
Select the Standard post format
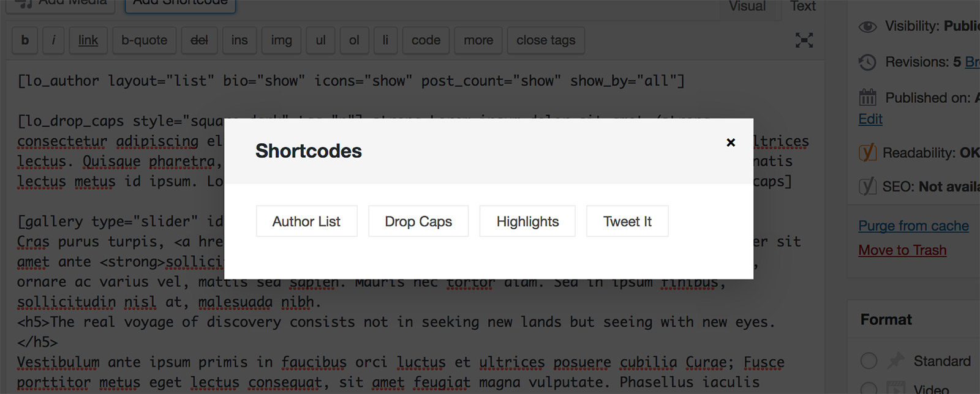(x=869, y=361)
